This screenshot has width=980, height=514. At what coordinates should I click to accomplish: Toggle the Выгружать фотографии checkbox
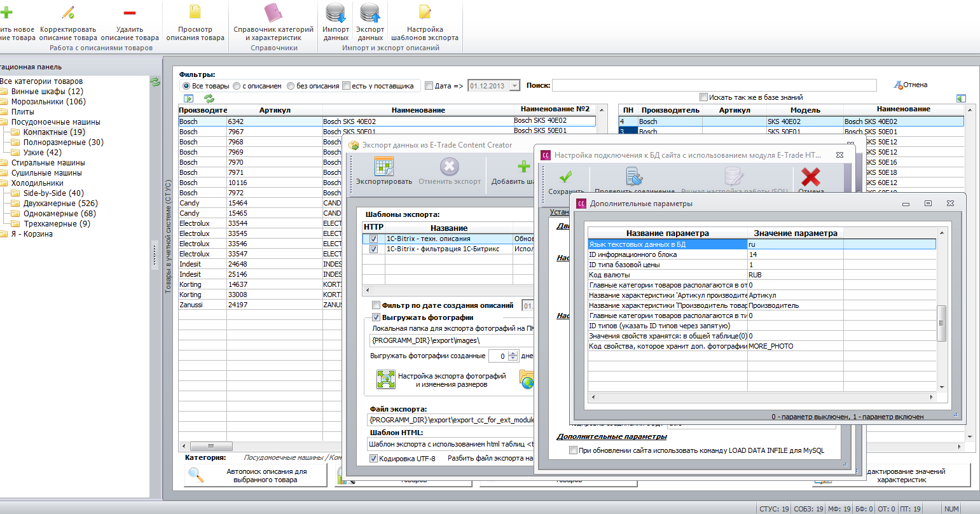click(376, 317)
